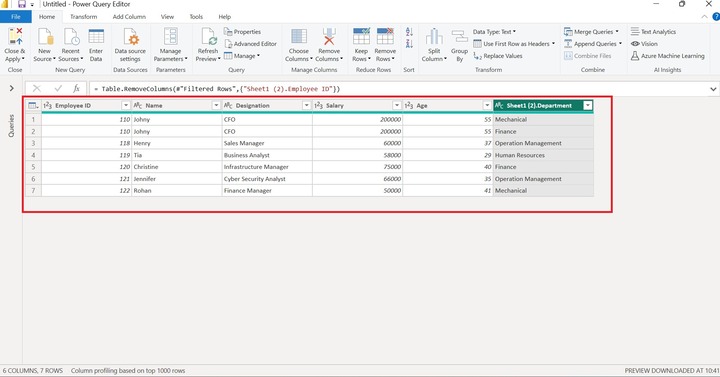Open Recent Sources icon
The image size is (720, 377).
coord(71,36)
